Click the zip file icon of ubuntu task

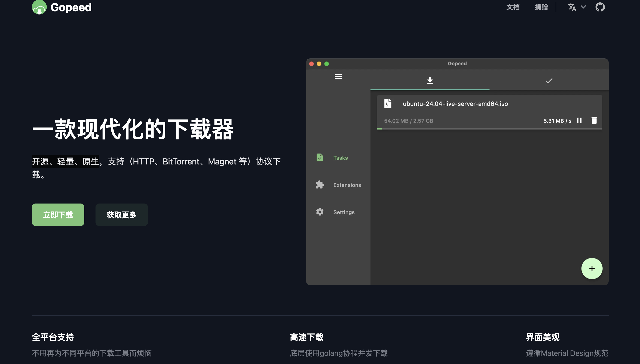click(388, 103)
